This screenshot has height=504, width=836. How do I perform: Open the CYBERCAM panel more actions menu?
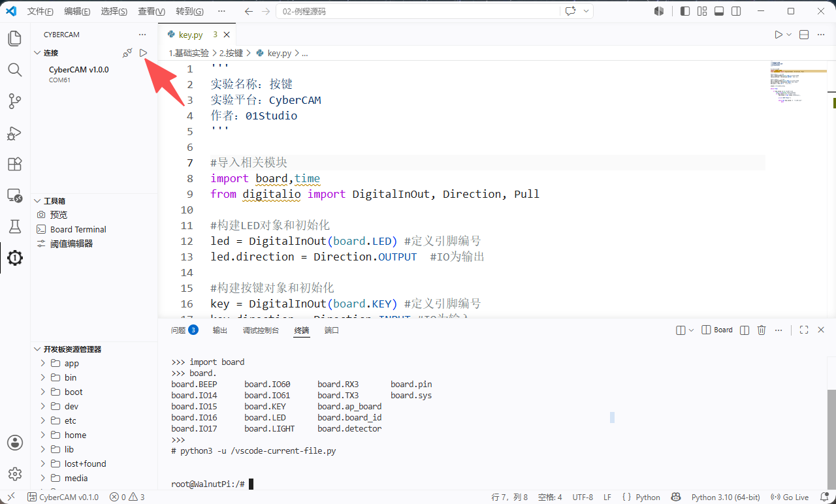pos(142,35)
